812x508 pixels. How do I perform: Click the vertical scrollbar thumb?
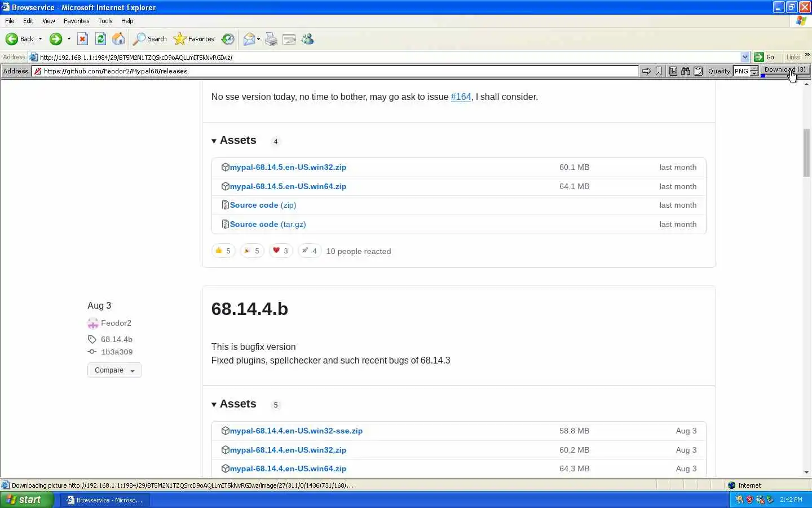point(806,152)
